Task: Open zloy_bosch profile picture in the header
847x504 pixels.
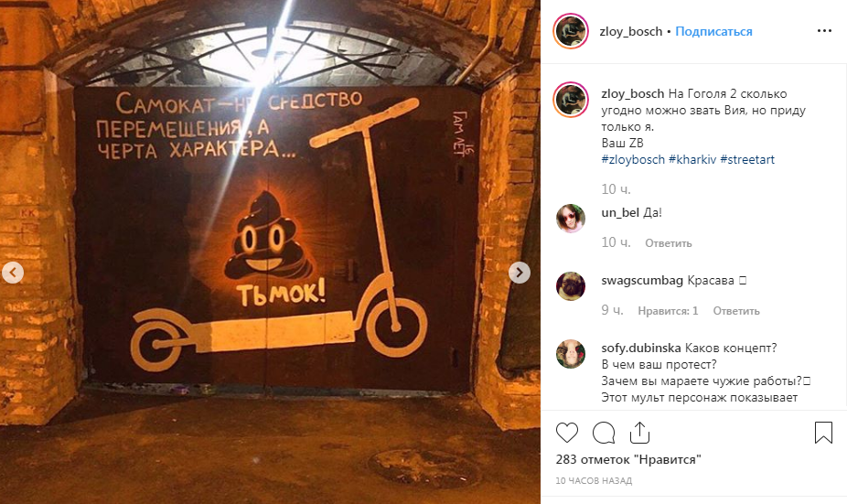Action: 571,31
